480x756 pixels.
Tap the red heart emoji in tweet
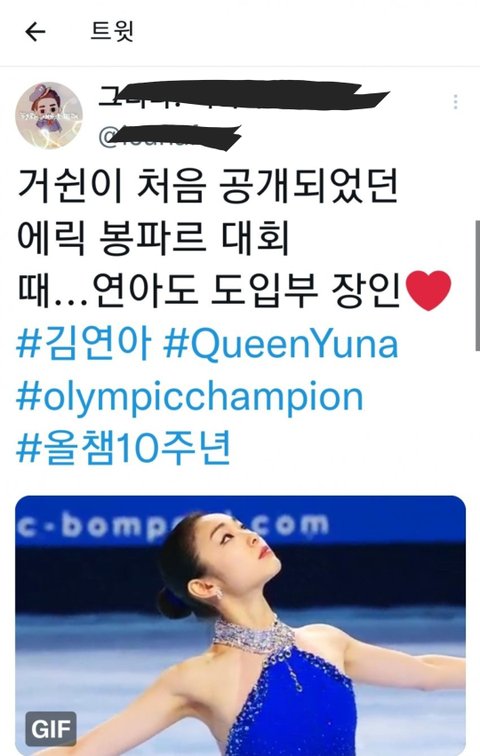pos(428,290)
